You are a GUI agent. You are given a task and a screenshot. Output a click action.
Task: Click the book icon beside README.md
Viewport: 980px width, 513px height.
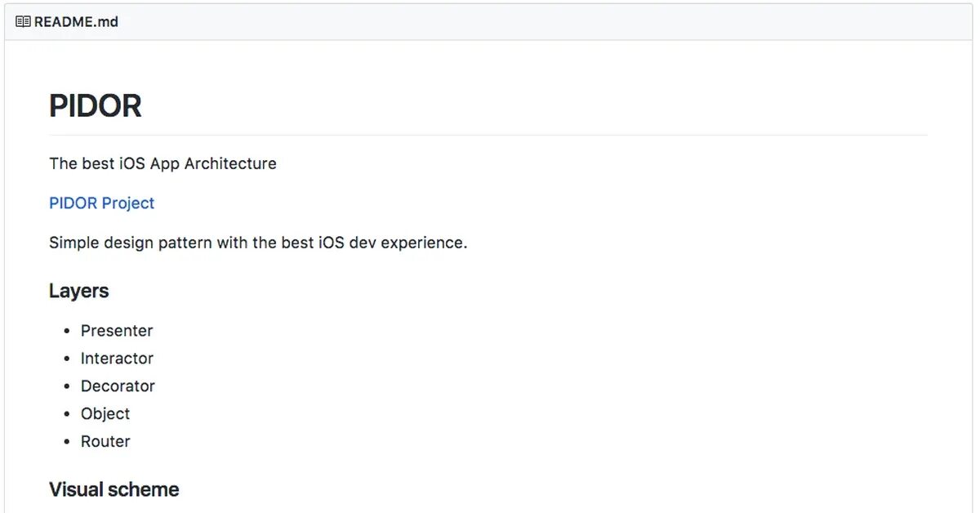tap(23, 22)
